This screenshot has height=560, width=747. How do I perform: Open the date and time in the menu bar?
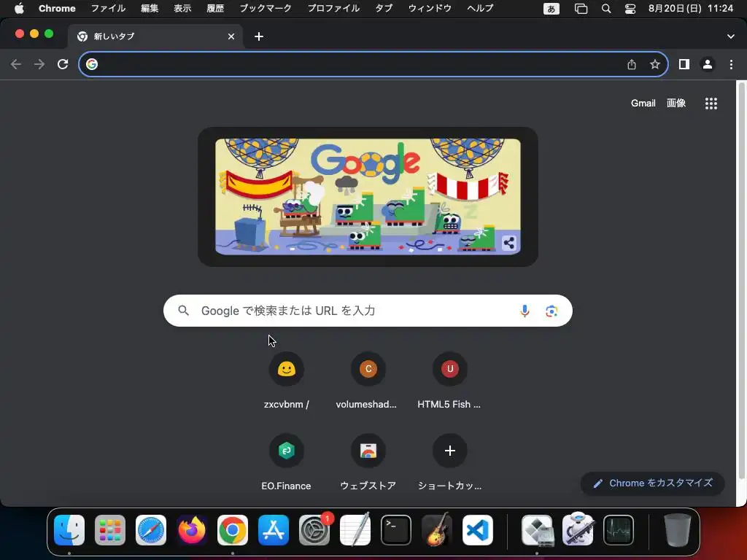pos(691,9)
